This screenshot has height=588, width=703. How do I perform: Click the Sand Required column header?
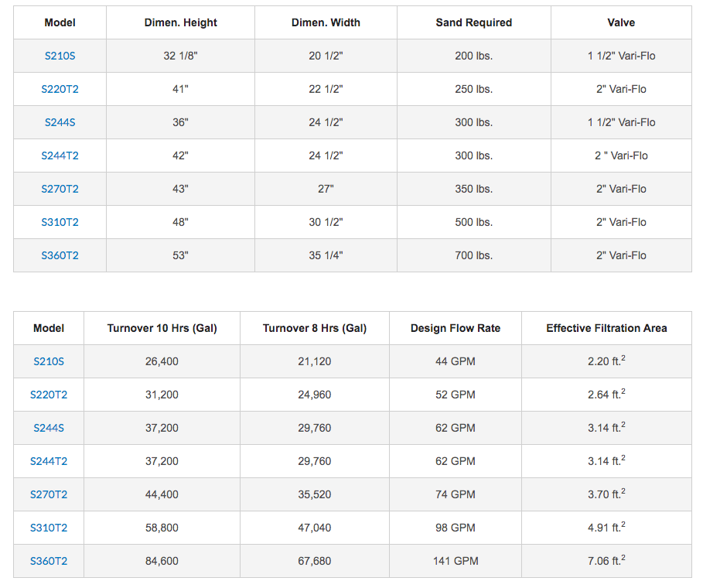coord(473,22)
